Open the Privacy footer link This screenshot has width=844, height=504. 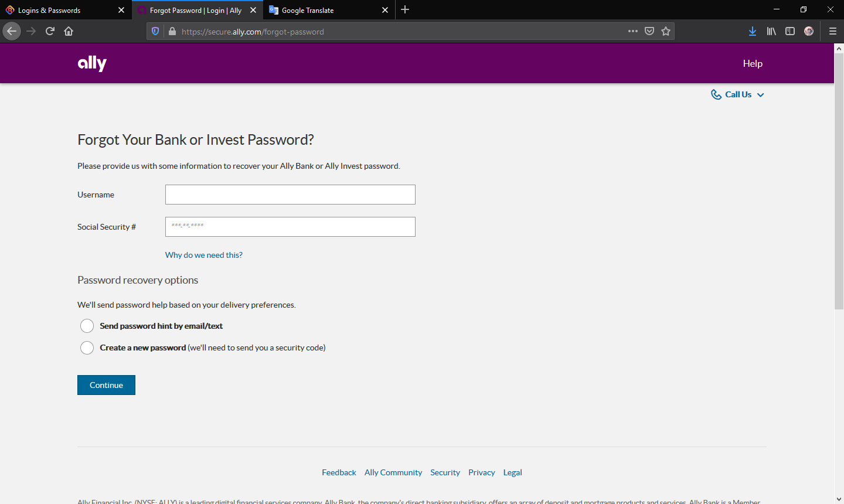tap(482, 472)
